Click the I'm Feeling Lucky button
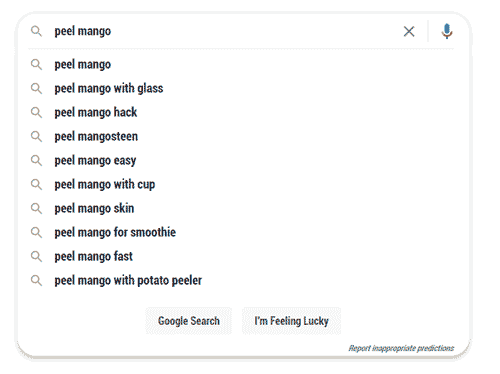 (291, 321)
